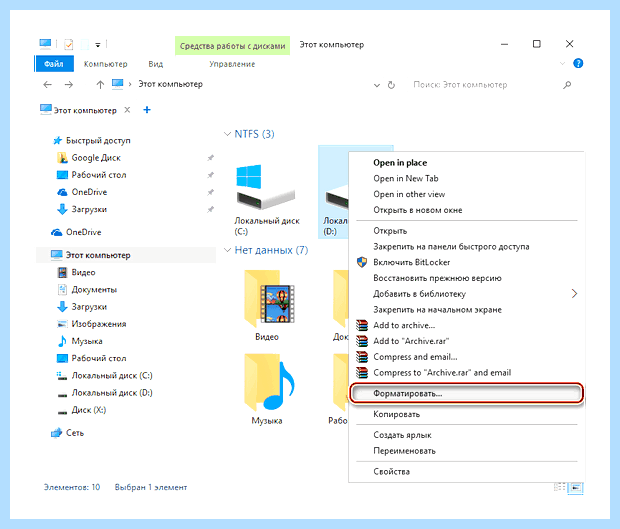Select the Format (Форматировать...) context menu entry
Image resolution: width=620 pixels, height=529 pixels.
click(466, 393)
